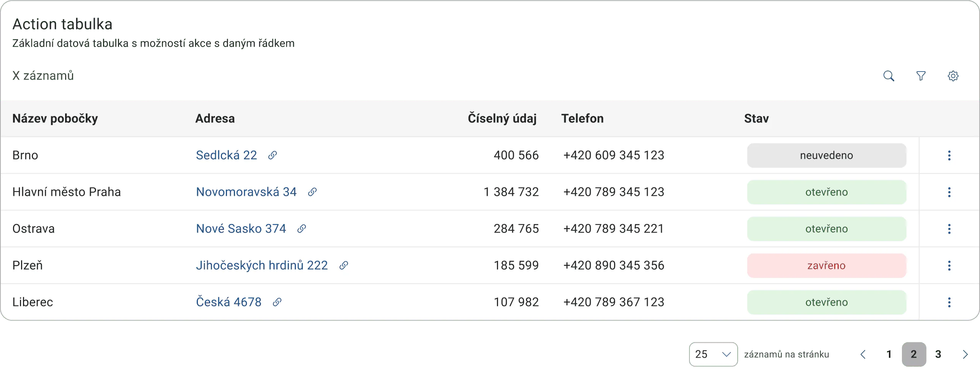Open the table search icon

[889, 76]
